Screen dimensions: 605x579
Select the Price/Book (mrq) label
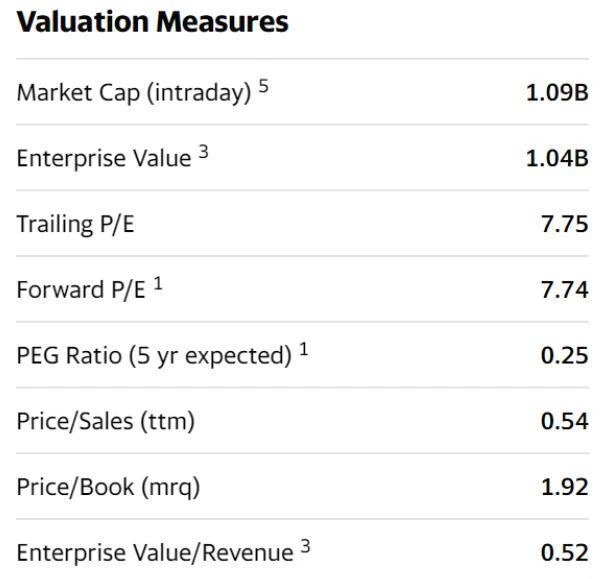[108, 487]
